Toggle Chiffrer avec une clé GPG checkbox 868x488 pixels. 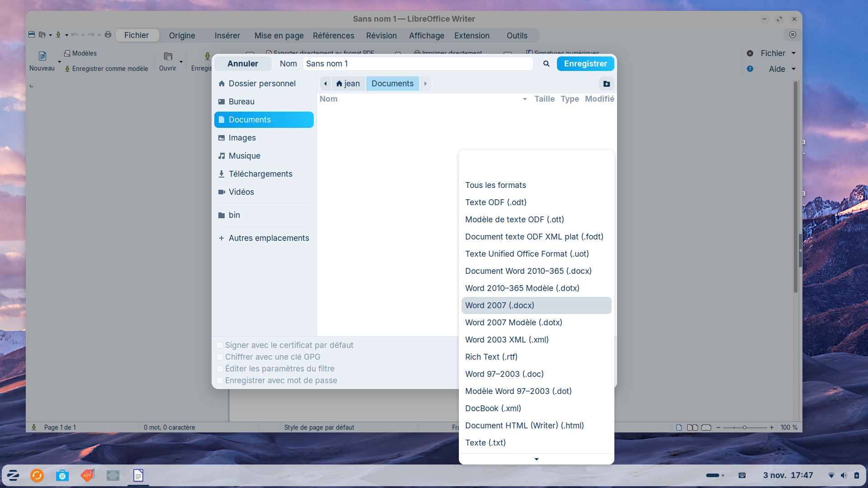coord(220,357)
